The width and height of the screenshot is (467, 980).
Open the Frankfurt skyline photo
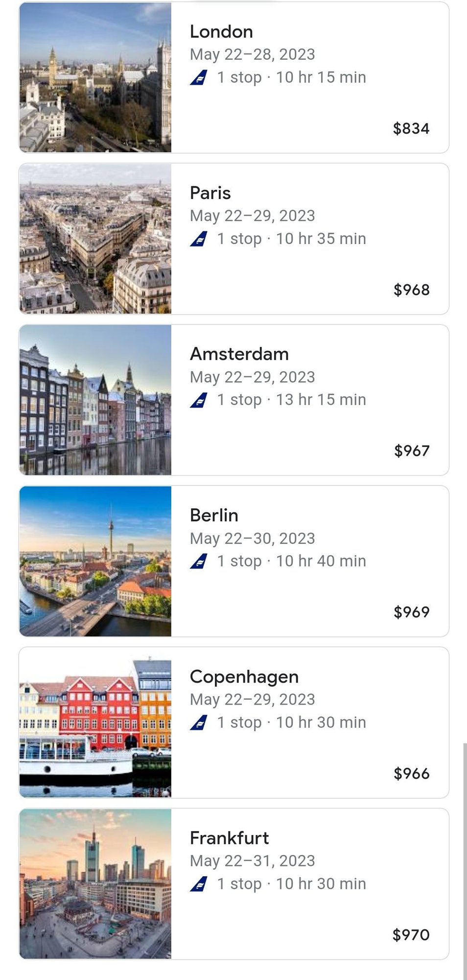click(95, 883)
